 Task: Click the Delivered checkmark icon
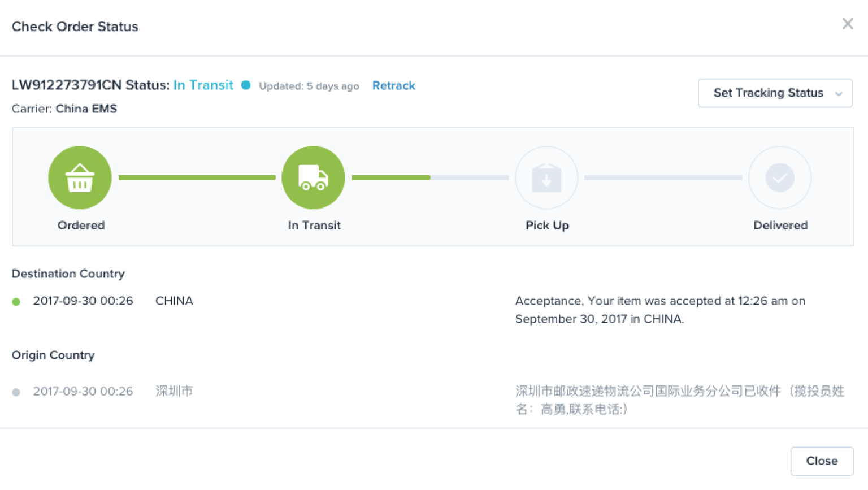[x=780, y=177]
